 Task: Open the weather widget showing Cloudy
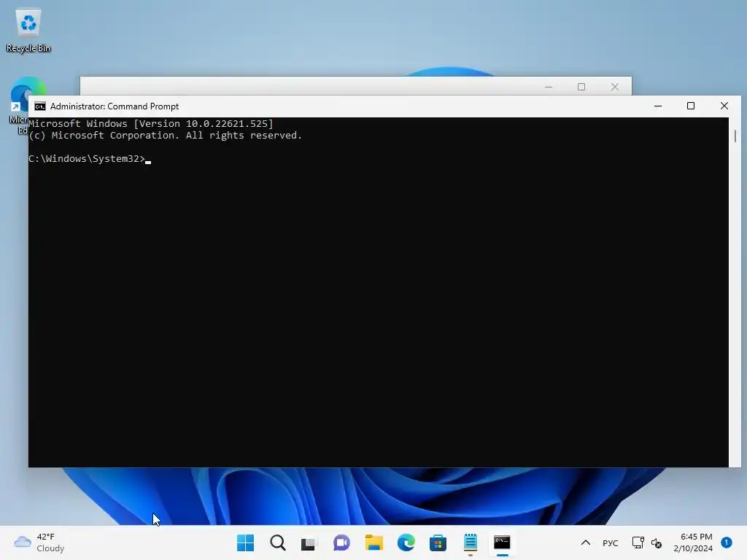[x=39, y=542]
